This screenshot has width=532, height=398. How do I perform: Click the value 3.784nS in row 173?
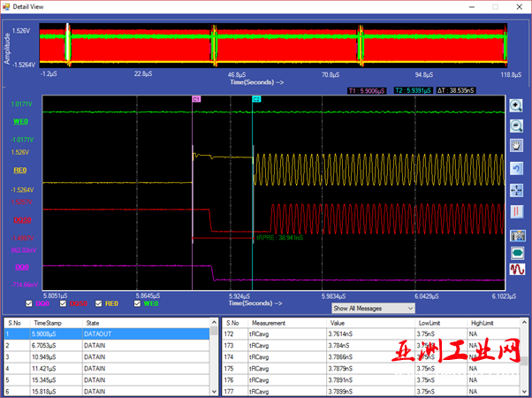click(x=339, y=346)
